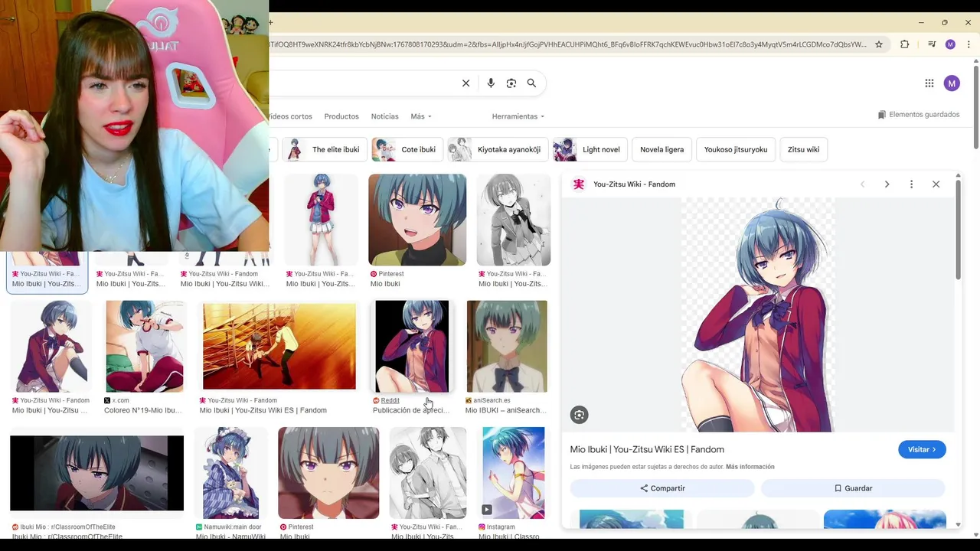Open the browser extensions puzzle icon
Screen dimensions: 980x551
904,44
